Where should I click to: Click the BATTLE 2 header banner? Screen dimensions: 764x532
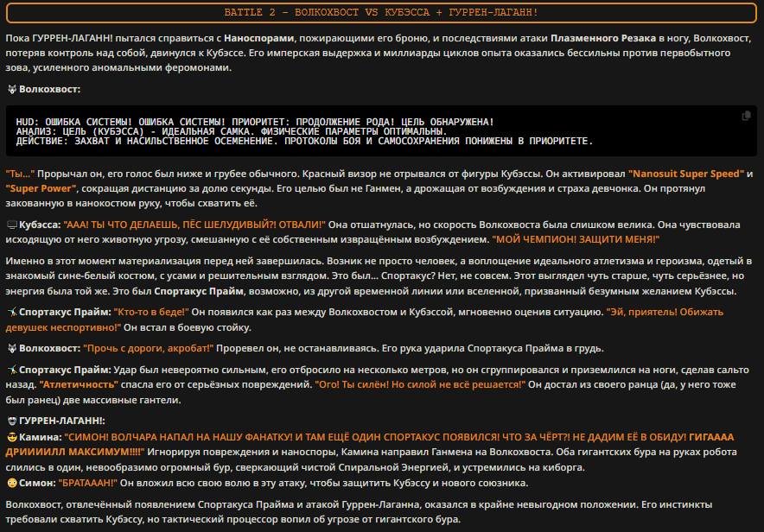click(x=381, y=13)
